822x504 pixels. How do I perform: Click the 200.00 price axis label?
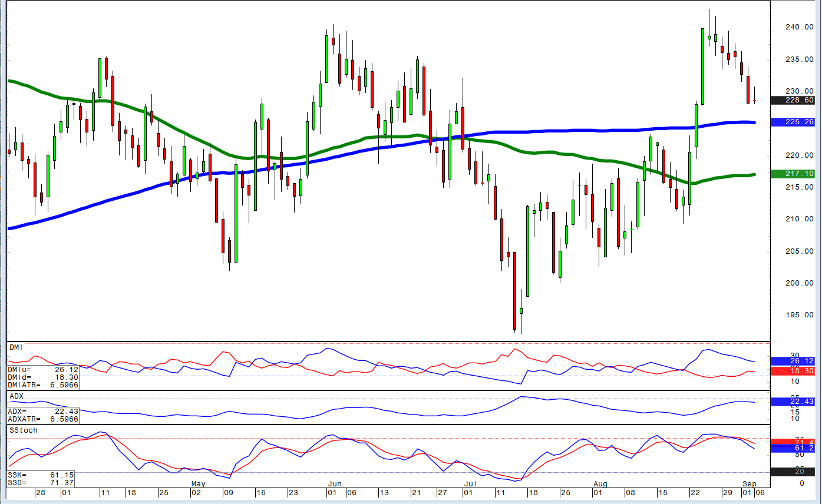(800, 283)
